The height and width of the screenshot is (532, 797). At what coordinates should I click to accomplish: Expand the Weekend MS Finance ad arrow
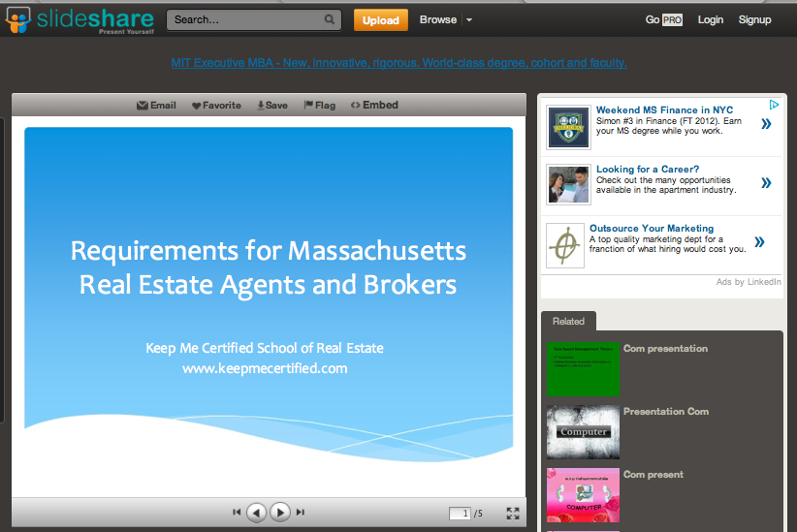pyautogui.click(x=766, y=124)
